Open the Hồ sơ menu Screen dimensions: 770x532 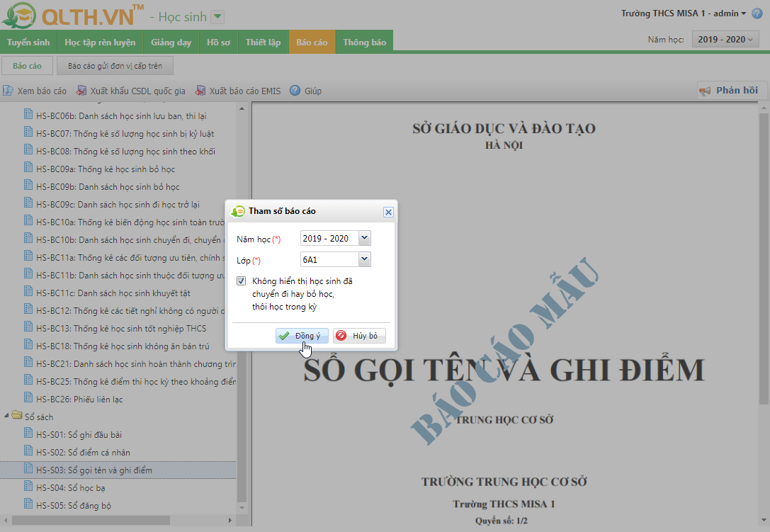(218, 43)
